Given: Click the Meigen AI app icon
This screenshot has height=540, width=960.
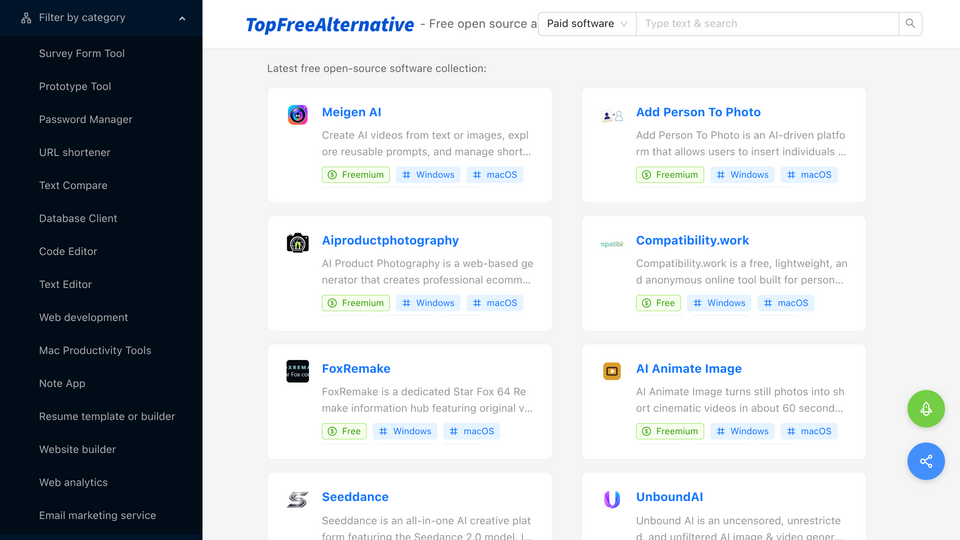Looking at the screenshot, I should [x=298, y=114].
